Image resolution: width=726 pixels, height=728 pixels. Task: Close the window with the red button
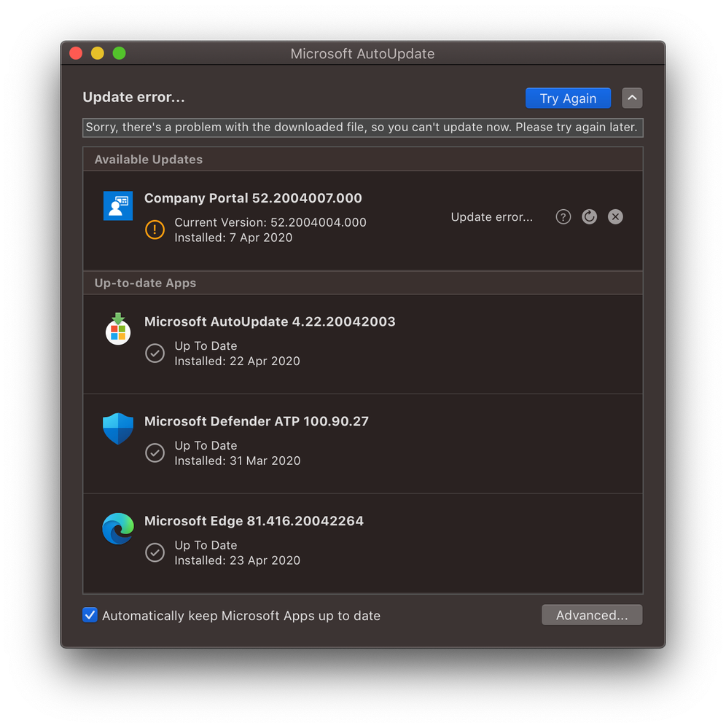(76, 53)
